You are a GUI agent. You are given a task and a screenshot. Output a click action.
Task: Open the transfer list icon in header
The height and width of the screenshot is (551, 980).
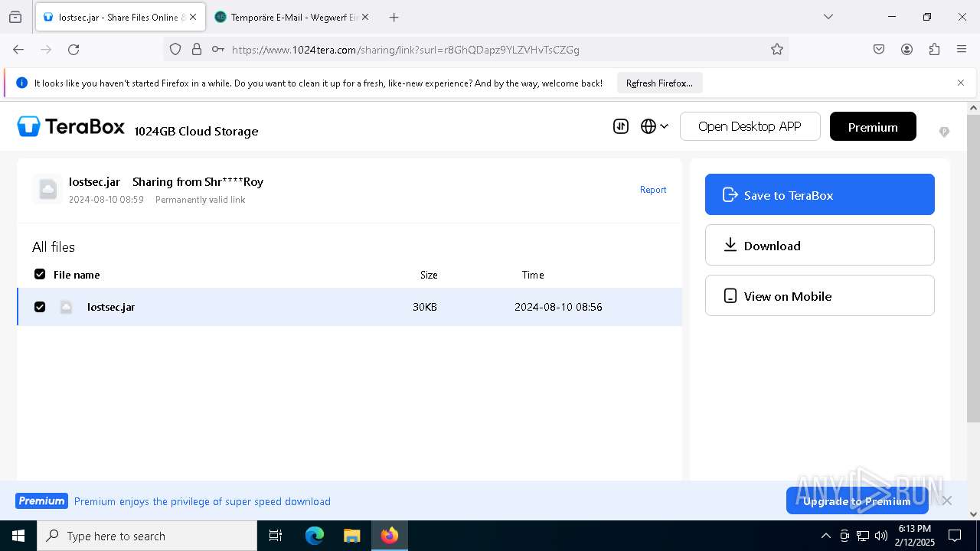pos(621,126)
